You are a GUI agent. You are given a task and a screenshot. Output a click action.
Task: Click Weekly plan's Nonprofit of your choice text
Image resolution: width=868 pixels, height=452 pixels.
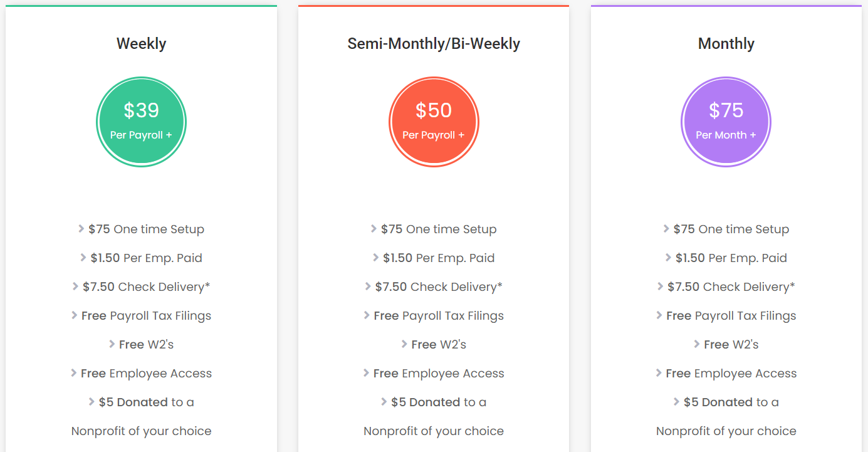(141, 431)
